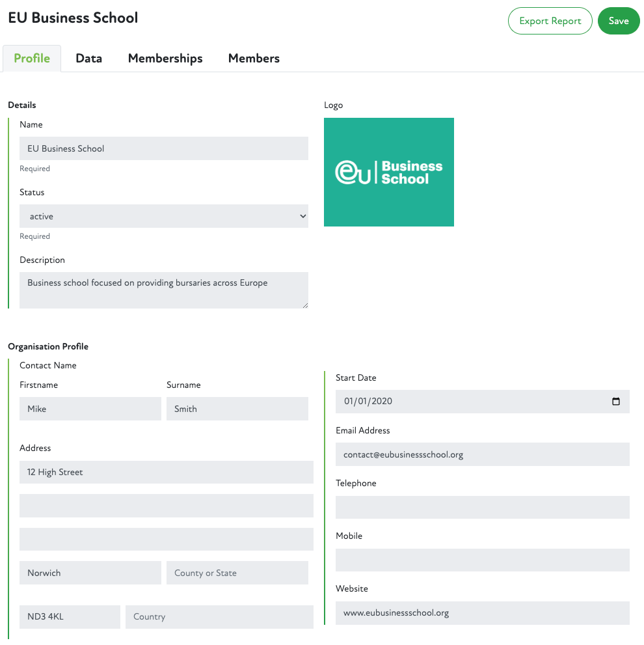The height and width of the screenshot is (645, 644).
Task: Open the Start Date calendar picker icon
Action: pyautogui.click(x=616, y=402)
